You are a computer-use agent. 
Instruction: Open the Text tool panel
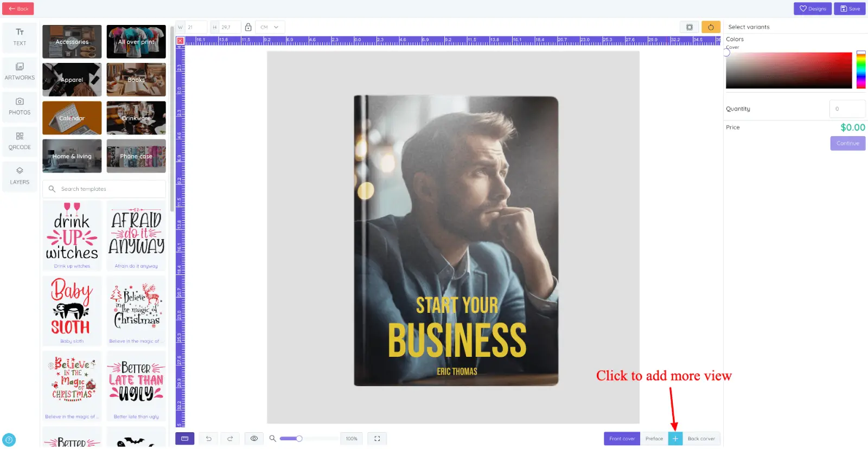pos(20,37)
